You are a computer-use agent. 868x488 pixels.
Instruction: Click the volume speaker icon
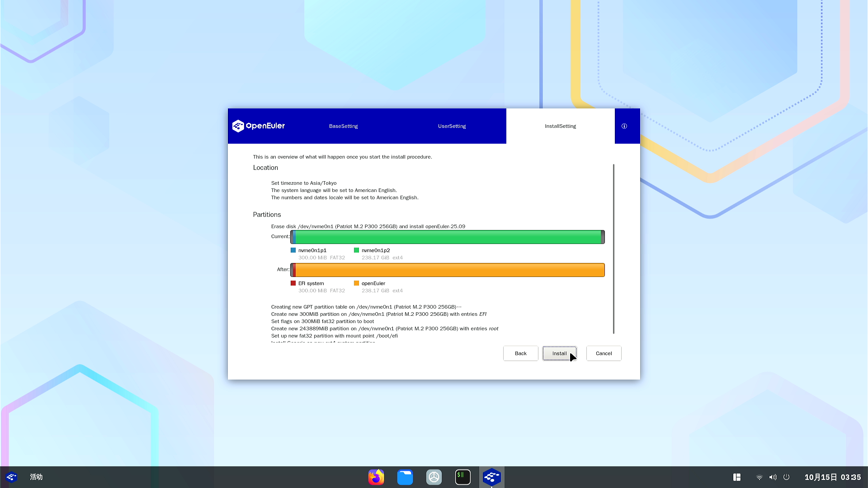(773, 477)
